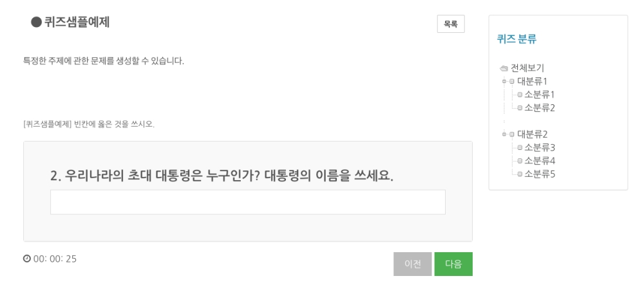The height and width of the screenshot is (303, 644).
Task: Select the 전체보기 tree item
Action: point(527,68)
